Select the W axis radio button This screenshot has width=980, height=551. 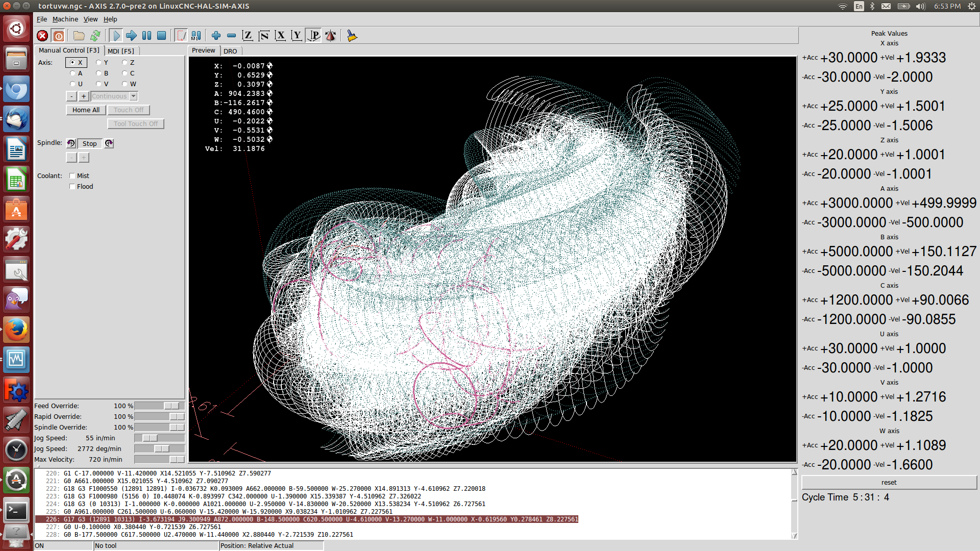pos(129,84)
